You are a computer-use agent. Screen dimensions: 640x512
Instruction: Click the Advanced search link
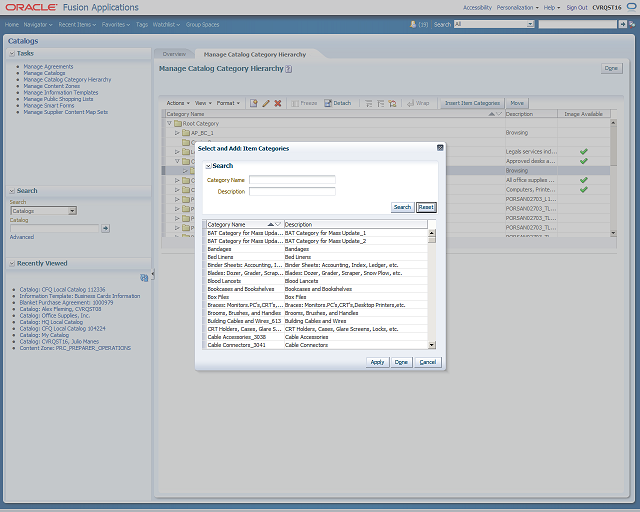(x=22, y=237)
